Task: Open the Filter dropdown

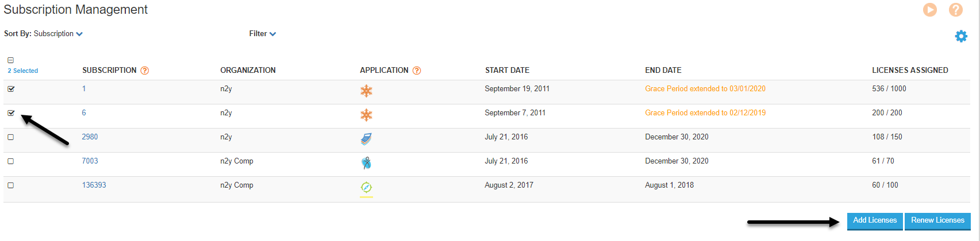Action: coord(263,34)
